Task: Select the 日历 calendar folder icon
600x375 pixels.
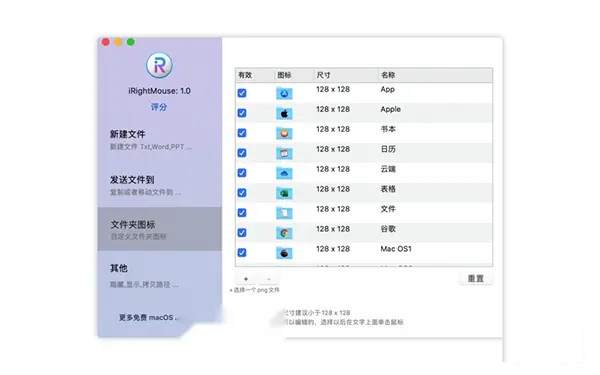Action: pyautogui.click(x=284, y=153)
